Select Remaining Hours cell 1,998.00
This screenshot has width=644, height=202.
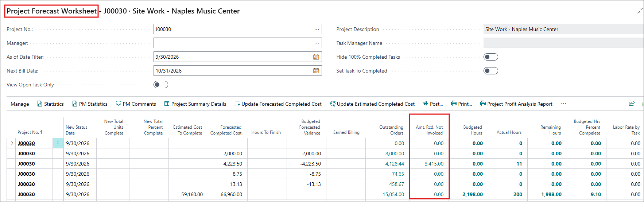(x=551, y=194)
